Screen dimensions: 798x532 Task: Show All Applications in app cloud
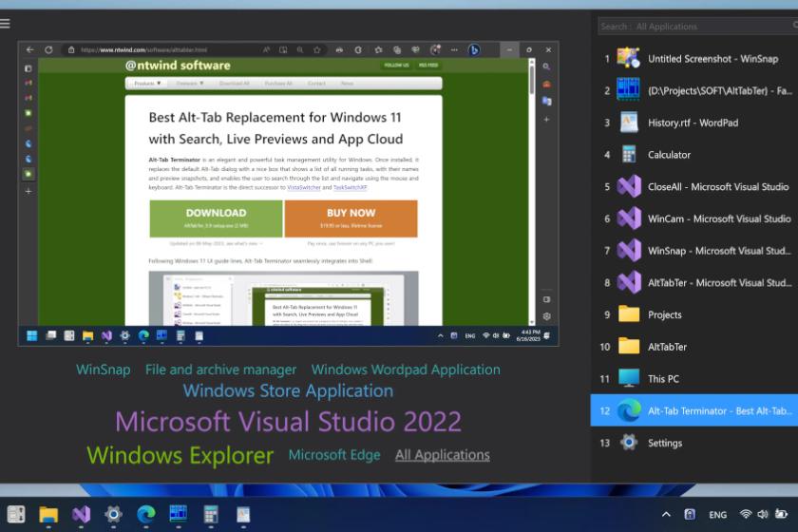click(443, 455)
